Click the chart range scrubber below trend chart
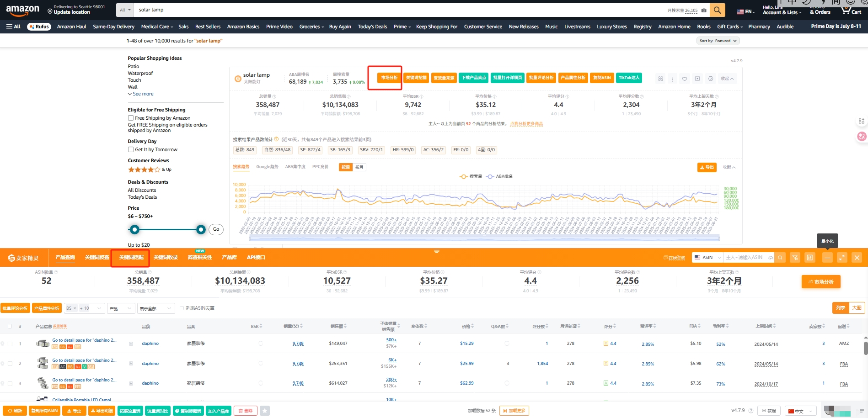The height and width of the screenshot is (418, 868). tap(484, 238)
